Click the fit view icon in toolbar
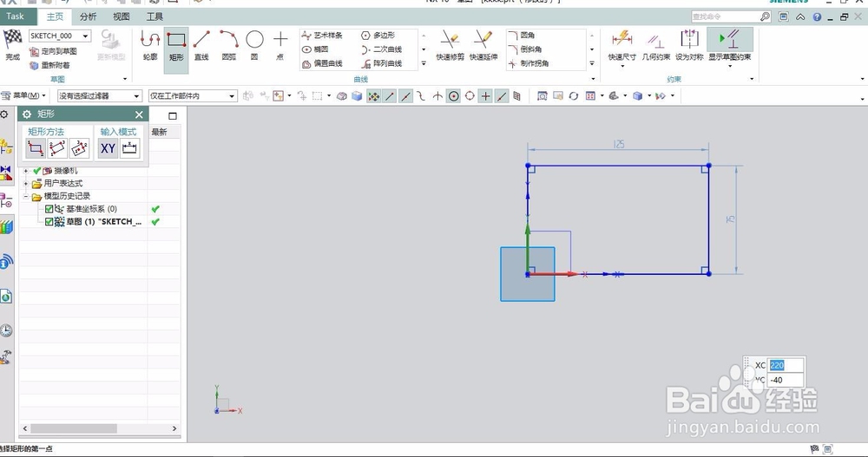The width and height of the screenshot is (868, 457). click(x=542, y=96)
